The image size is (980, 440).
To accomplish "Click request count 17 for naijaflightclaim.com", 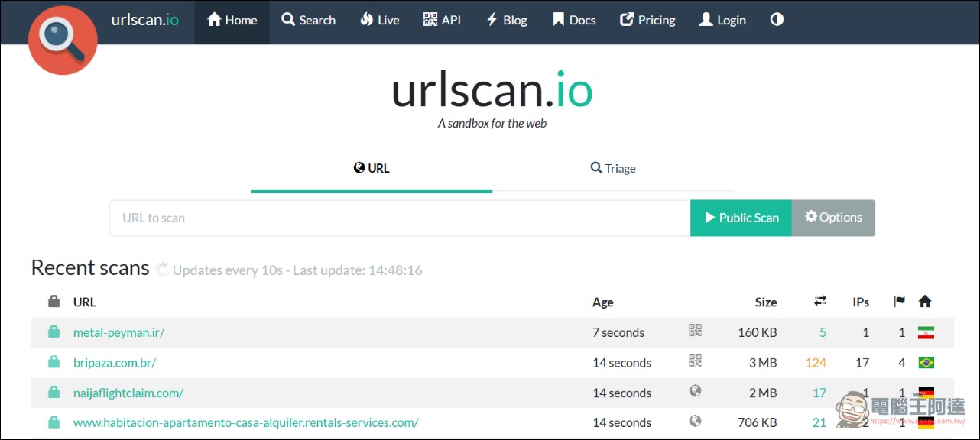I will coord(819,393).
